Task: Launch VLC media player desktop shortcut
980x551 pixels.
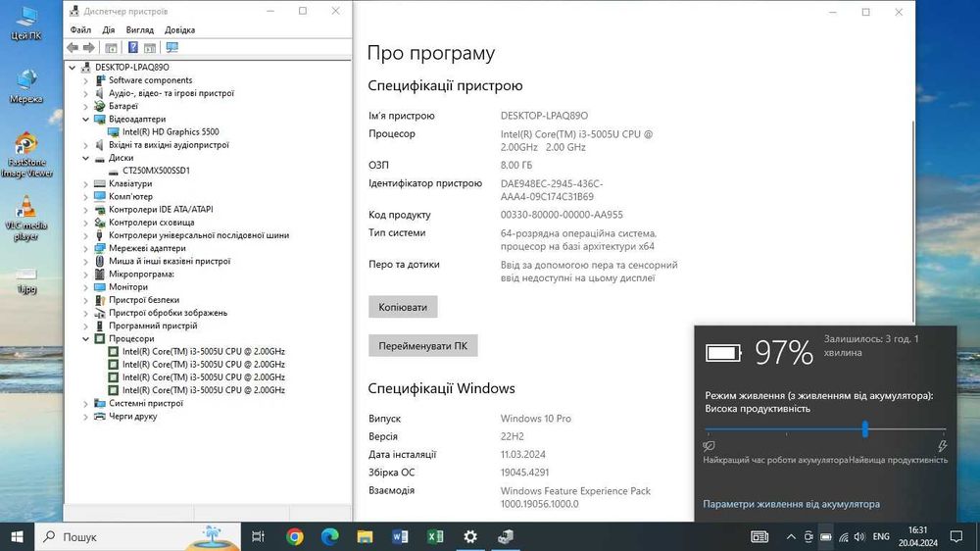Action: pos(26,219)
